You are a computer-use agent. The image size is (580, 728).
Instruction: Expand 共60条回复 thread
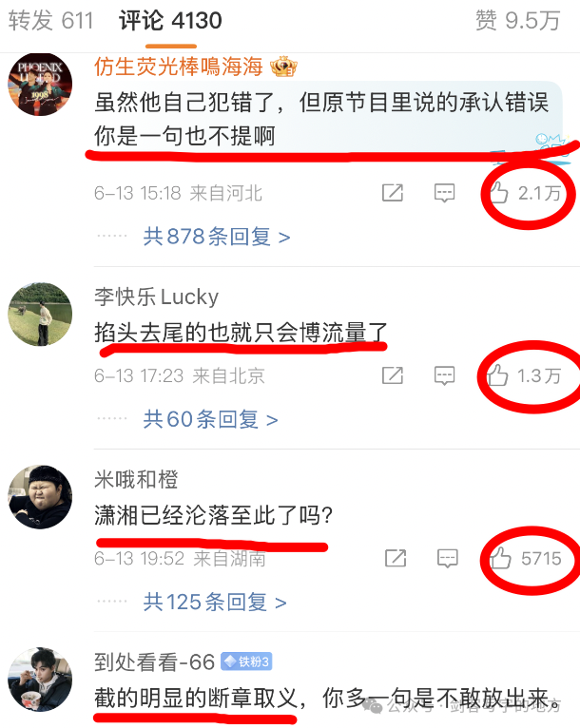coord(210,419)
